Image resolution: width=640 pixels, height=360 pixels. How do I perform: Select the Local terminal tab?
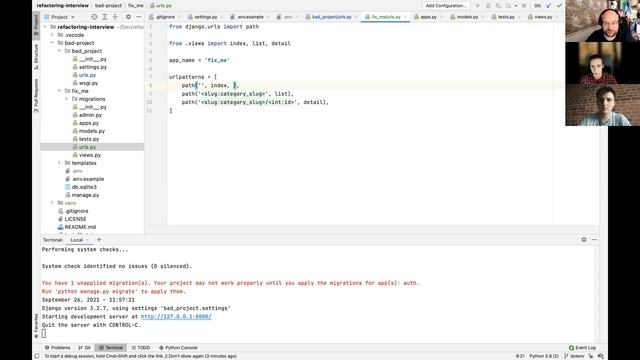pyautogui.click(x=77, y=240)
